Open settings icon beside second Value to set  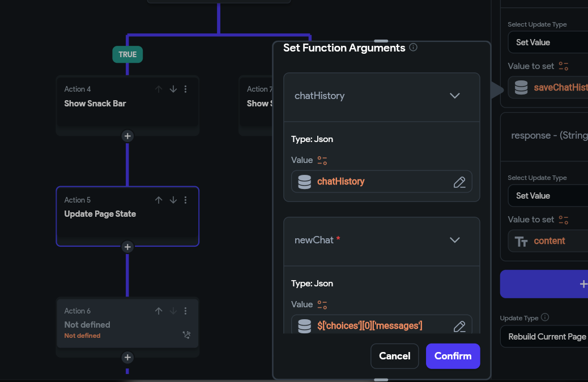(563, 220)
